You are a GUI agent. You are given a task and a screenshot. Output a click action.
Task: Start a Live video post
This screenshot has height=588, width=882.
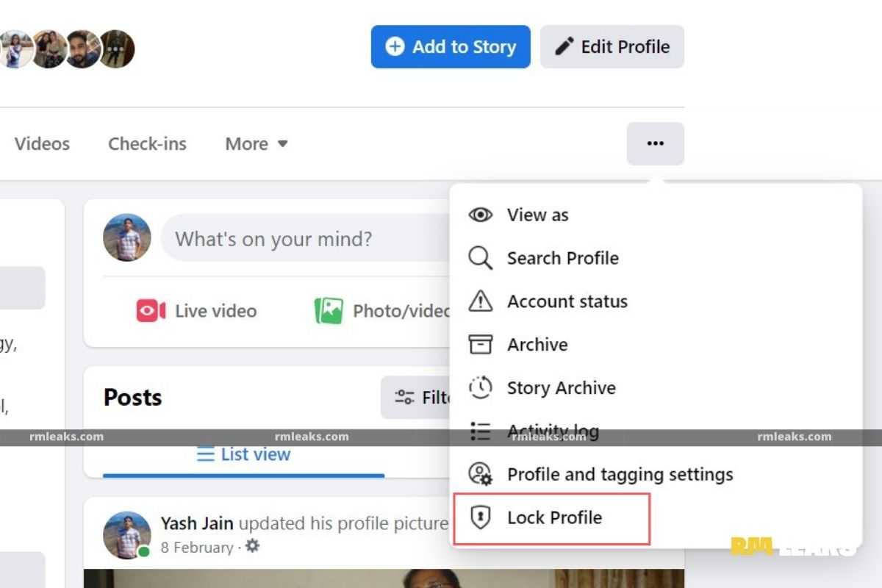(196, 311)
